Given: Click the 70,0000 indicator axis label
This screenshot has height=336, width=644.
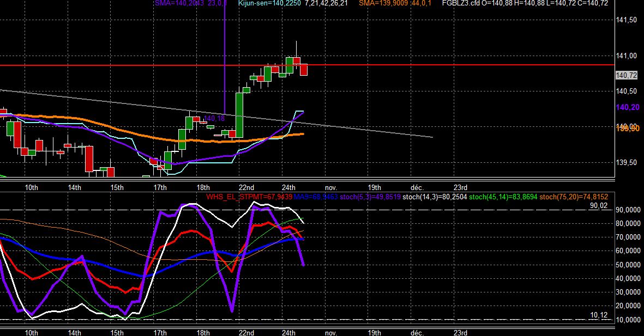Looking at the screenshot, I should tap(628, 237).
